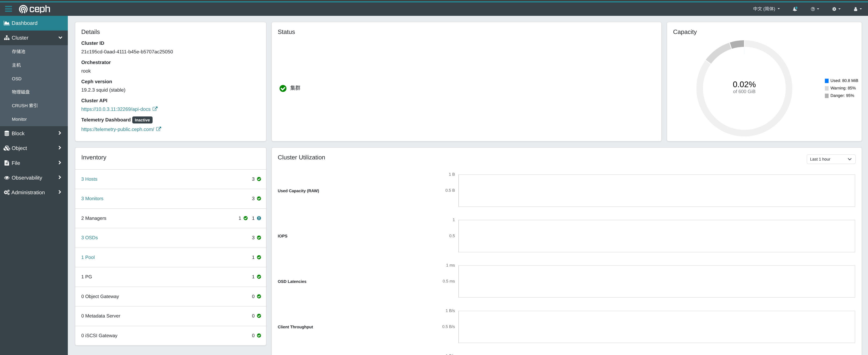Click external-link icon beside telemetry URL

point(158,129)
